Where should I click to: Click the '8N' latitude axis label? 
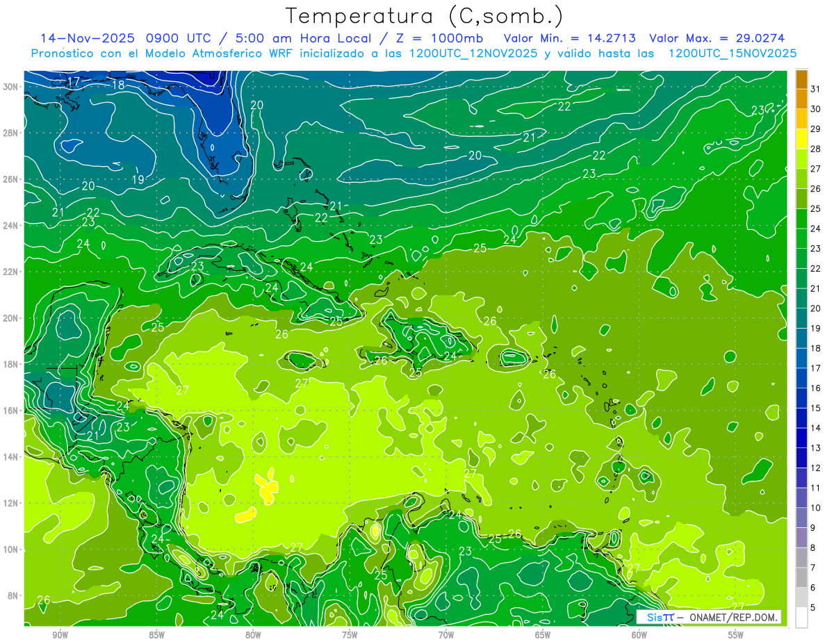[14, 595]
